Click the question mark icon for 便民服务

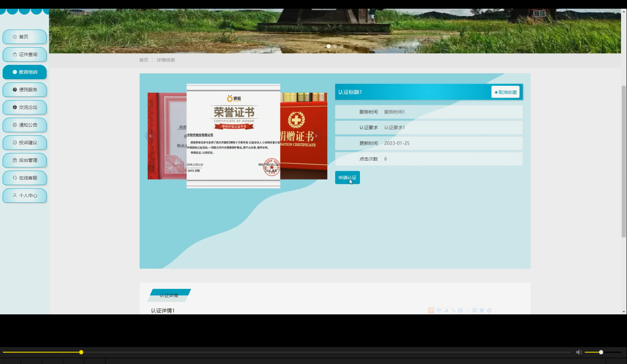(15, 90)
